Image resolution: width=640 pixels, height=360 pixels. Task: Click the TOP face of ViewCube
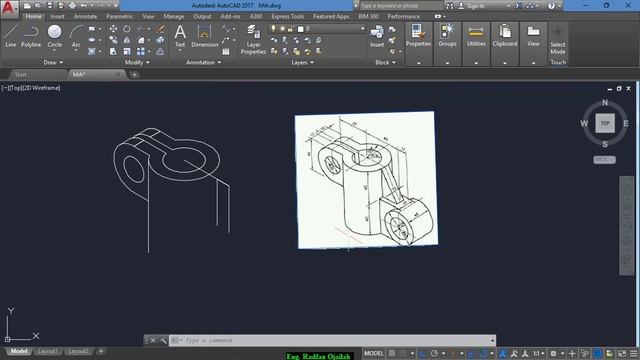pyautogui.click(x=605, y=123)
